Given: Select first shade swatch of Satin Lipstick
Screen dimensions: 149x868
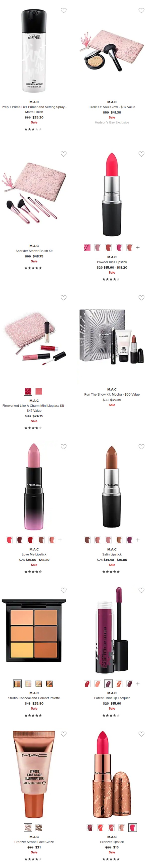Looking at the screenshot, I should click(87, 540).
